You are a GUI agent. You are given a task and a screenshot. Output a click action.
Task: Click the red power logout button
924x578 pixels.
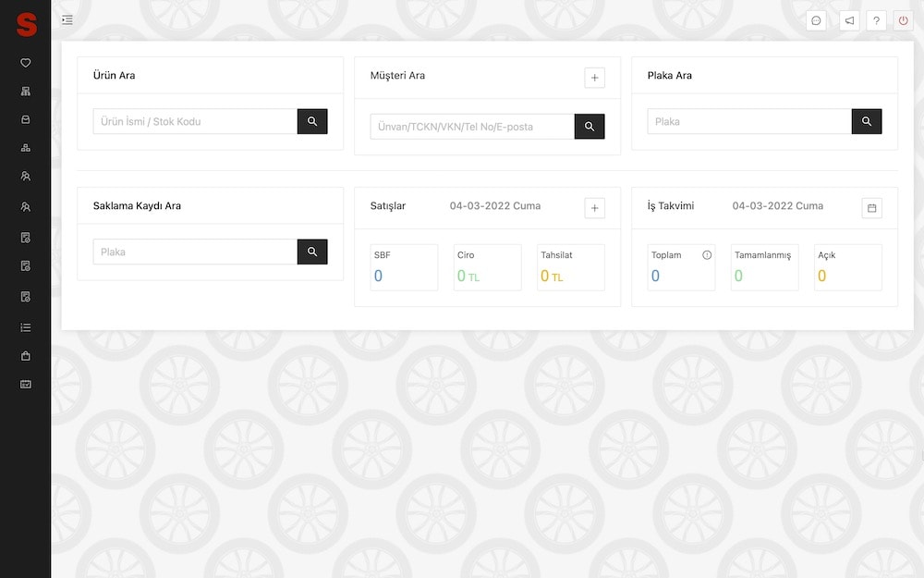tap(903, 20)
